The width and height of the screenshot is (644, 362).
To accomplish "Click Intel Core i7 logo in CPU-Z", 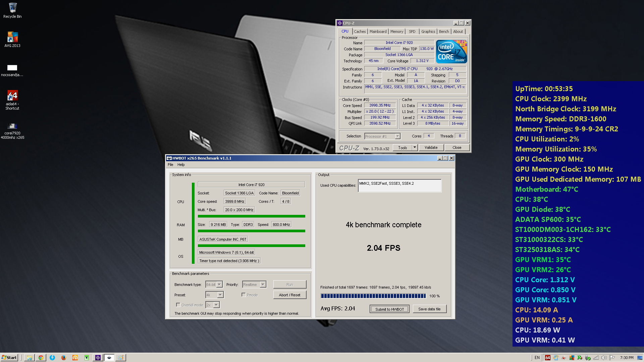I will point(451,51).
